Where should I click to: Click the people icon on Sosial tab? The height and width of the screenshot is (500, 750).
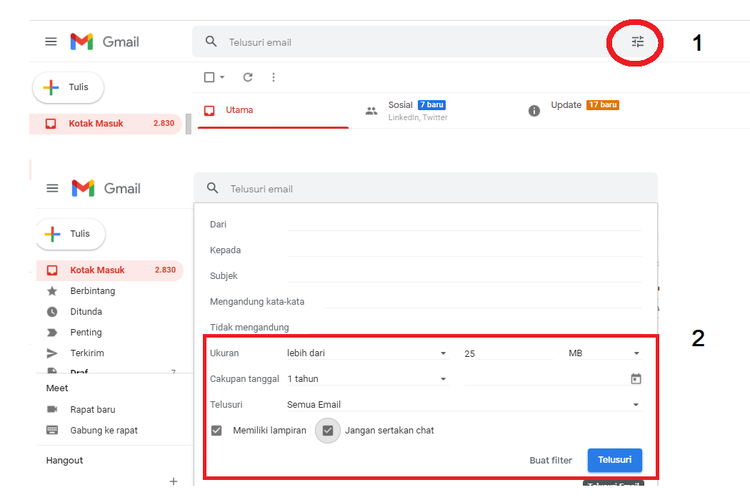click(371, 111)
